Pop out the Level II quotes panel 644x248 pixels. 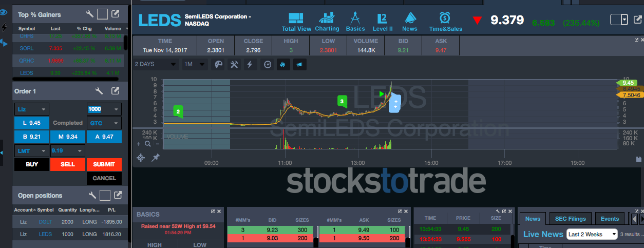pyautogui.click(x=400, y=211)
